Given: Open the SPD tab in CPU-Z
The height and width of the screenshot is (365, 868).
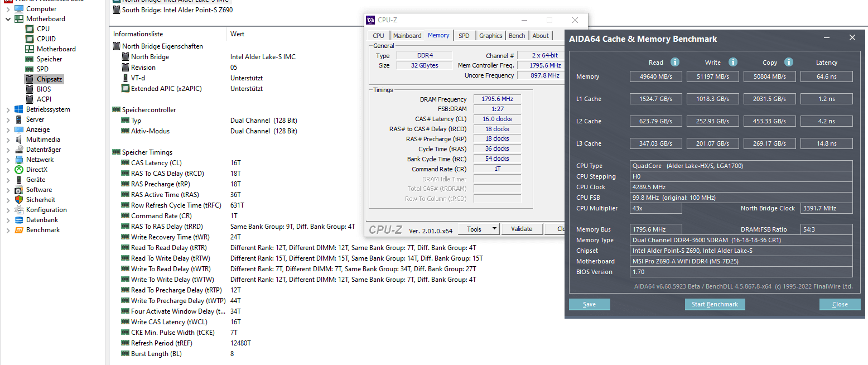Looking at the screenshot, I should tap(464, 36).
